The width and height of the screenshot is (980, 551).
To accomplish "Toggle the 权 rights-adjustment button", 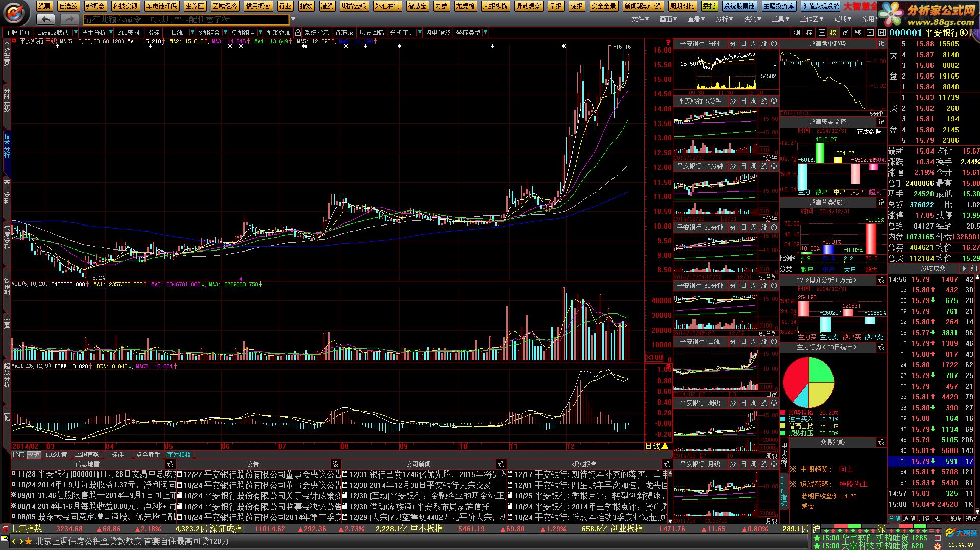I will point(834,33).
